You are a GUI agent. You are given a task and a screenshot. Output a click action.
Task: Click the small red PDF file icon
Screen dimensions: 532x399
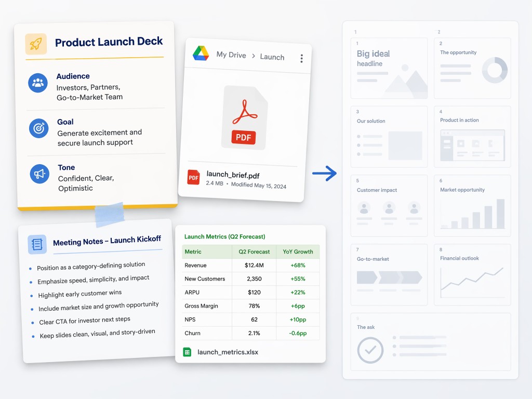point(194,178)
